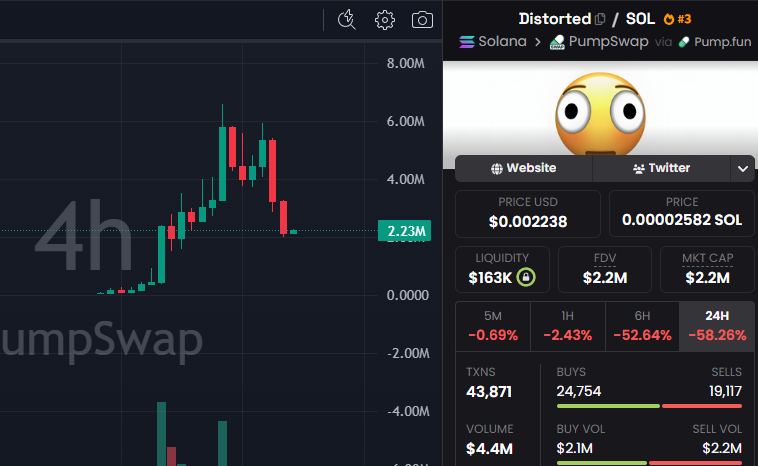Viewport: 758px width, 466px height.
Task: Click the -2.00M axis label
Action: pos(408,353)
